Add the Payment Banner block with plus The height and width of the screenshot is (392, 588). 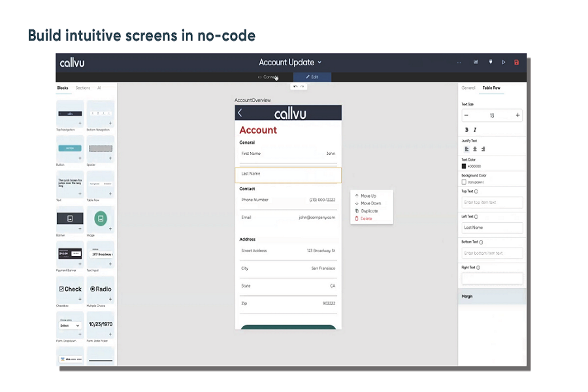(x=80, y=264)
